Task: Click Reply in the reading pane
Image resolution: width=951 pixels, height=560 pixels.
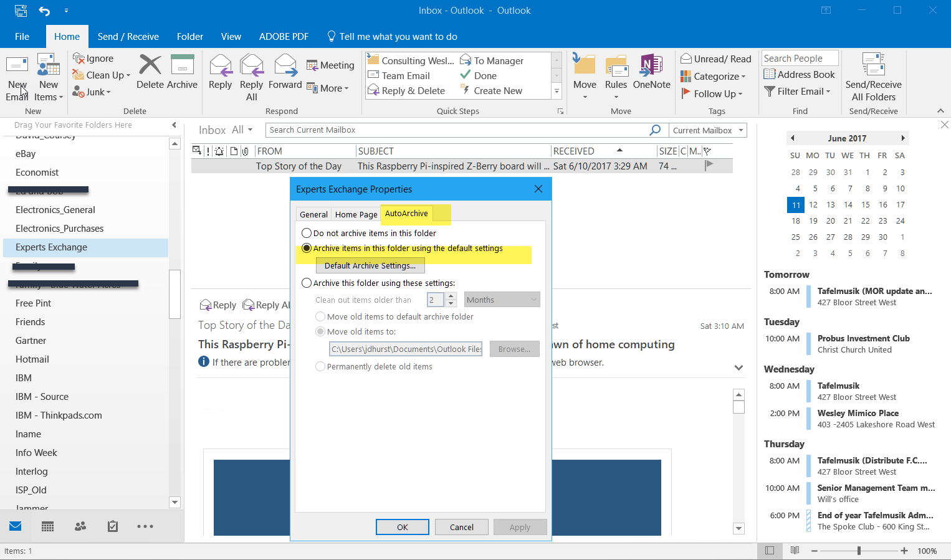Action: pyautogui.click(x=217, y=305)
